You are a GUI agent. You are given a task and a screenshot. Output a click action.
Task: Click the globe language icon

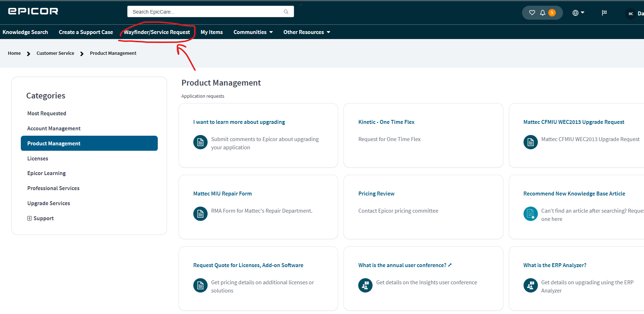tap(575, 13)
